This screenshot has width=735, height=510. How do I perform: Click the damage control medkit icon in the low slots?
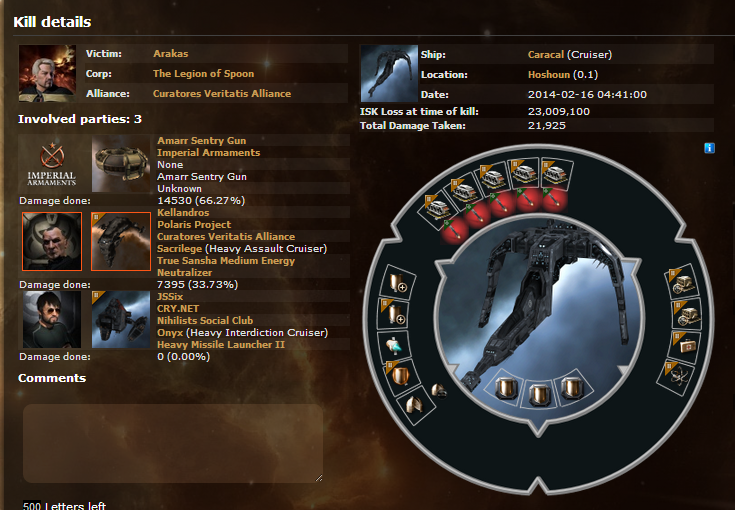(686, 346)
